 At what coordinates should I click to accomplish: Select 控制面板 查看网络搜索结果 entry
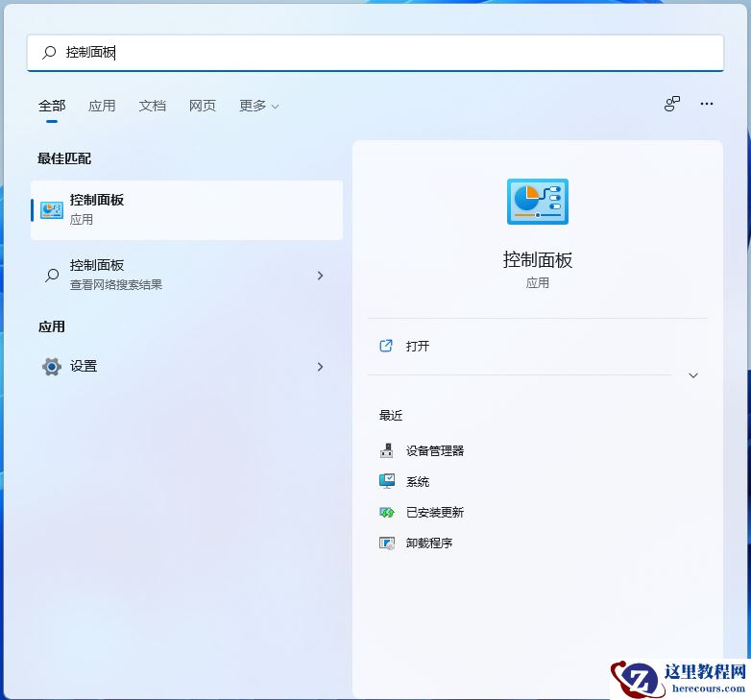pos(187,276)
